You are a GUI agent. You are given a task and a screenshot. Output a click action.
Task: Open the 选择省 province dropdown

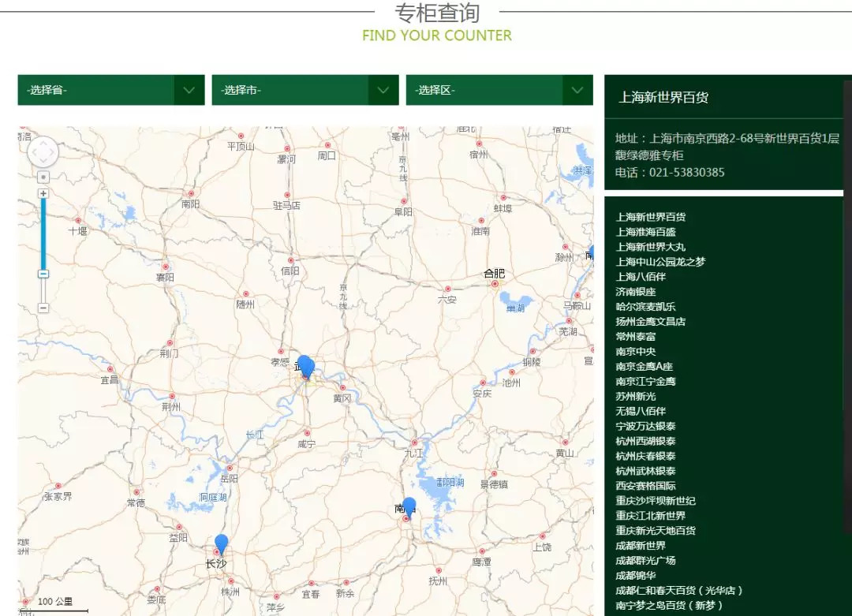tap(110, 90)
